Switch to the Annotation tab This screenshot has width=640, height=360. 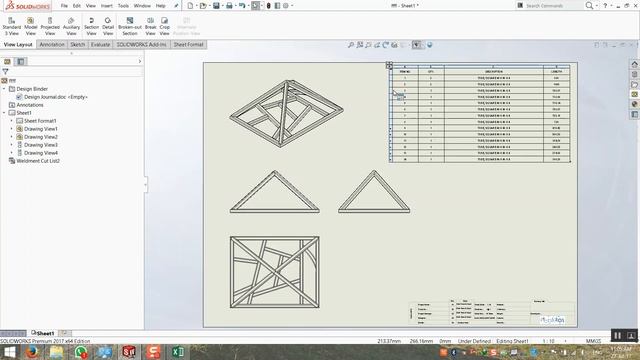52,44
